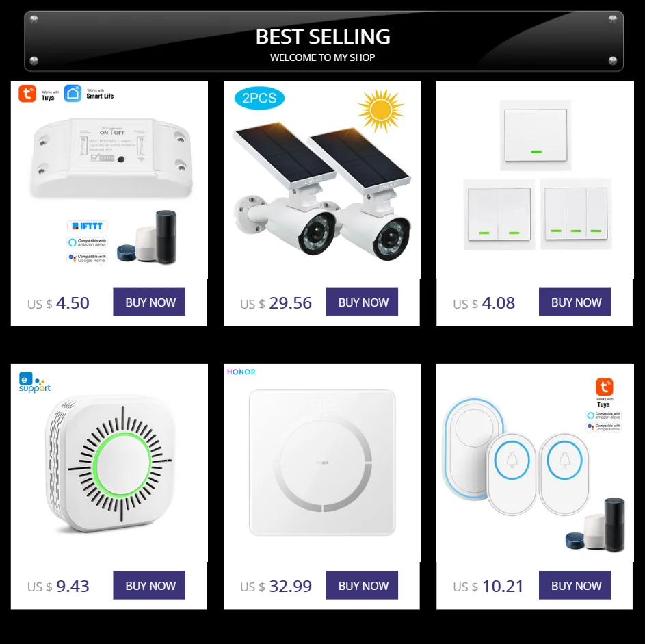Click the single-gang wall switch with green indicator
This screenshot has height=644, width=645.
(x=536, y=136)
